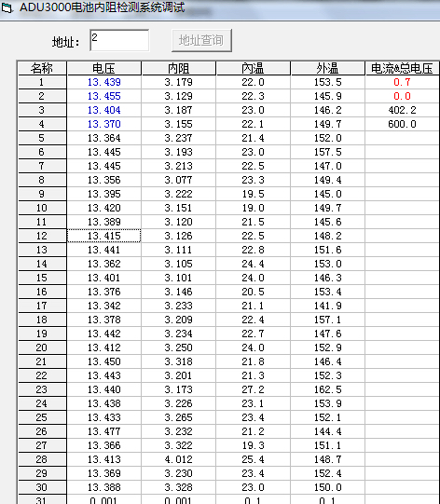Select row header 23

(42, 389)
